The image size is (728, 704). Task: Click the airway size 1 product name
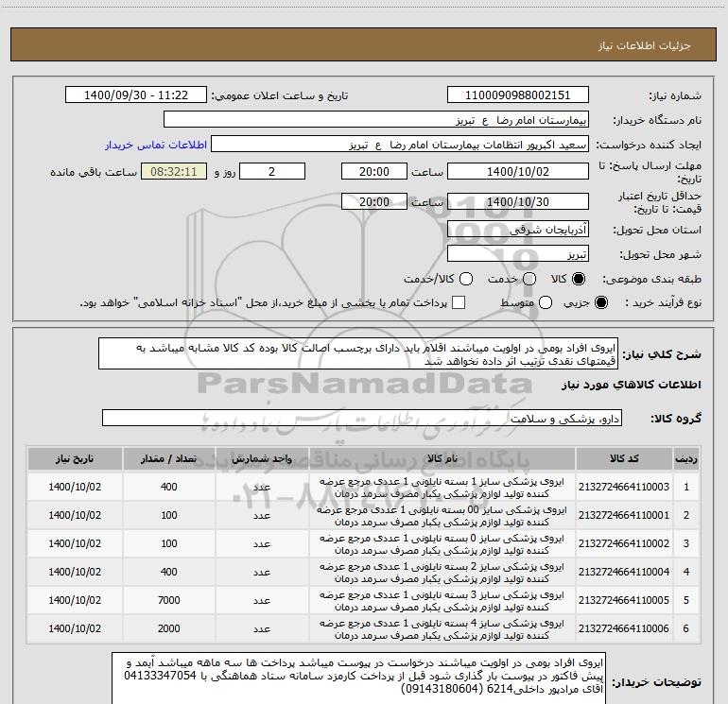click(x=442, y=488)
